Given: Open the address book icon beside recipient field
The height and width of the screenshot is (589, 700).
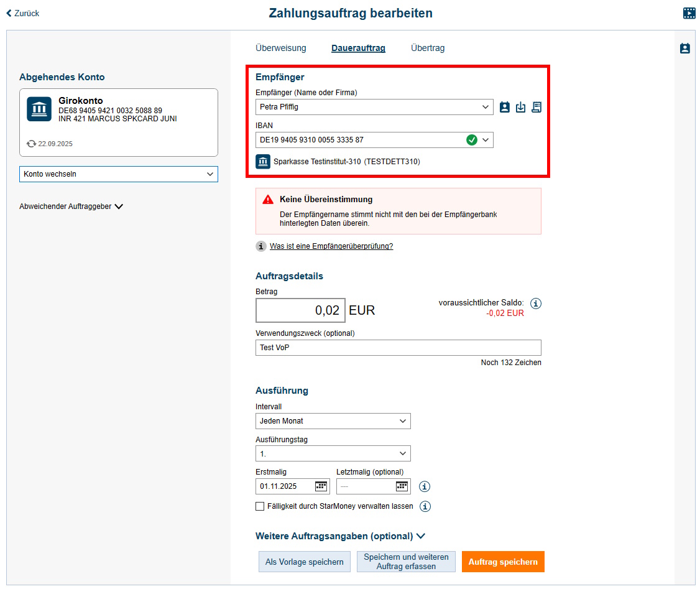Looking at the screenshot, I should (x=505, y=107).
